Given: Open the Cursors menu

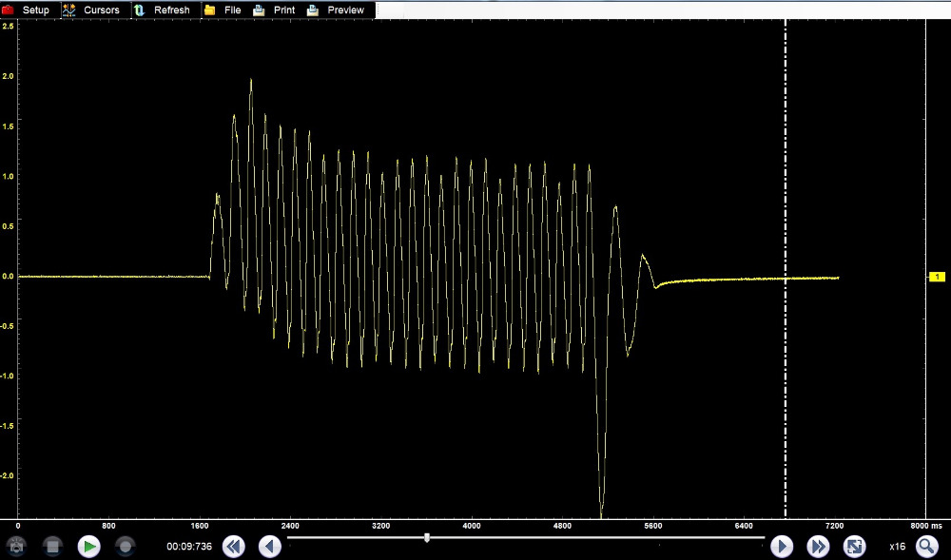Looking at the screenshot, I should (101, 10).
